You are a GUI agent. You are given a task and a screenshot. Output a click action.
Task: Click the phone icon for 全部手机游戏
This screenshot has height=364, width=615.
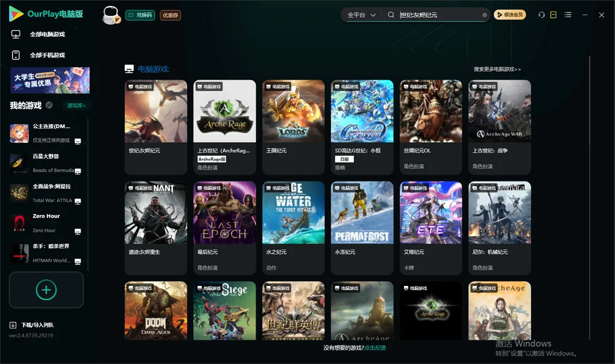point(16,55)
